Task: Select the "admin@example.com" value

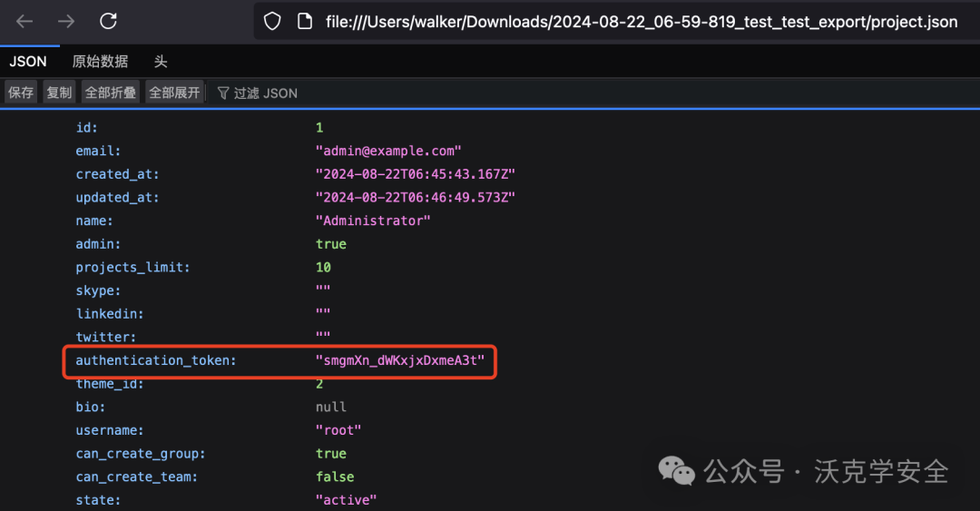Action: pyautogui.click(x=388, y=151)
